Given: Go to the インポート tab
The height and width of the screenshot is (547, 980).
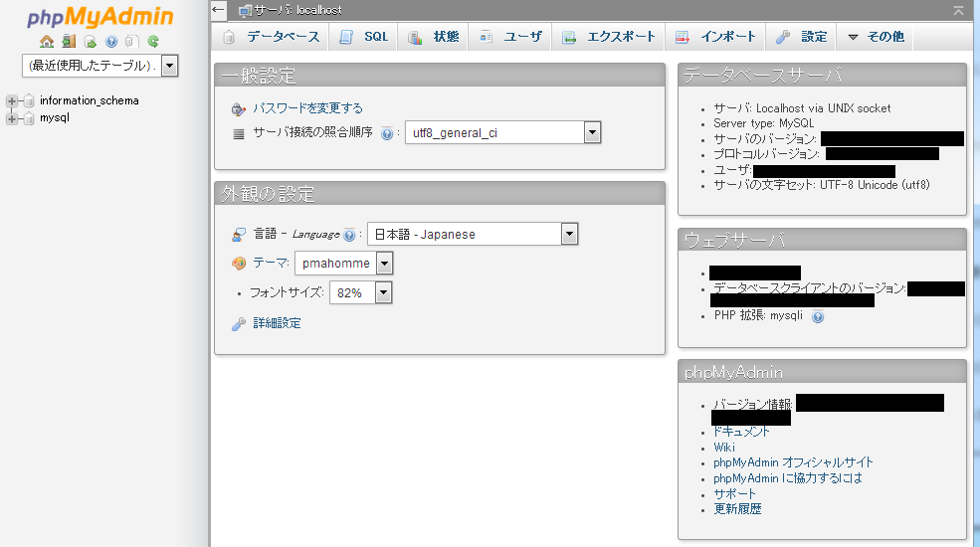Looking at the screenshot, I should pos(715,37).
